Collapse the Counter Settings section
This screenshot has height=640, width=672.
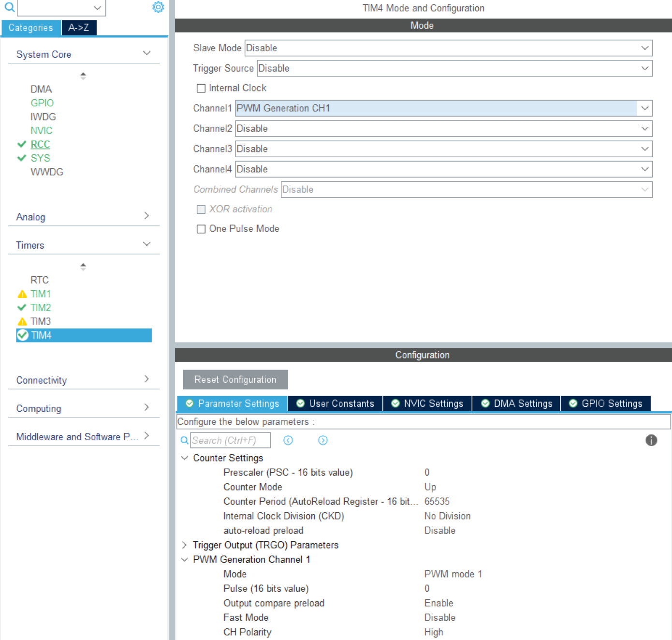tap(184, 458)
